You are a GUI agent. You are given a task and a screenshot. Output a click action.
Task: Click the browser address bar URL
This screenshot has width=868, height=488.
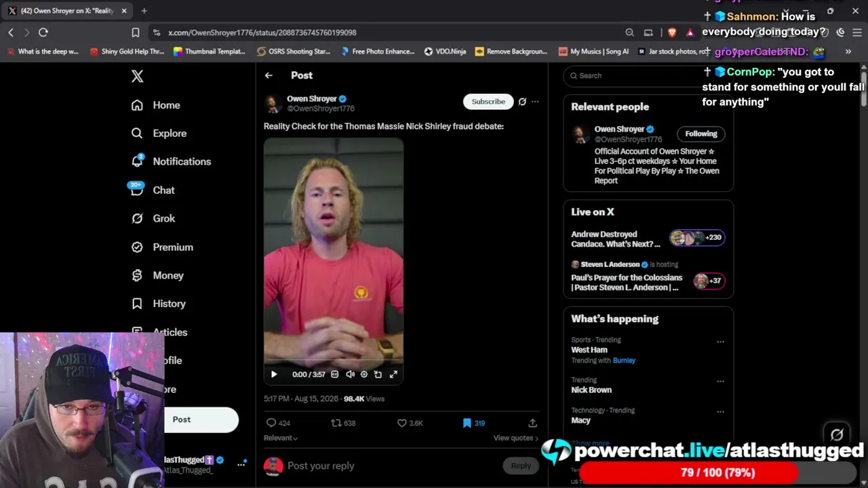[x=262, y=33]
